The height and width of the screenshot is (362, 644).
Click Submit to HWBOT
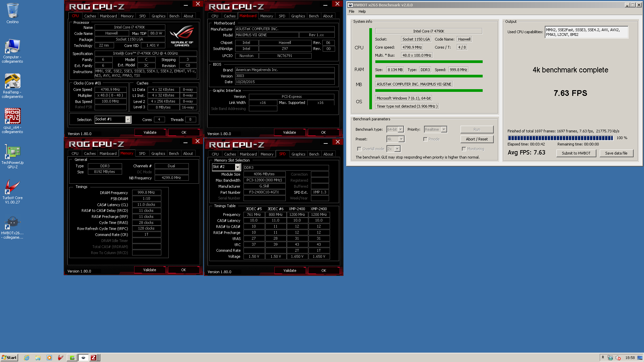(576, 153)
